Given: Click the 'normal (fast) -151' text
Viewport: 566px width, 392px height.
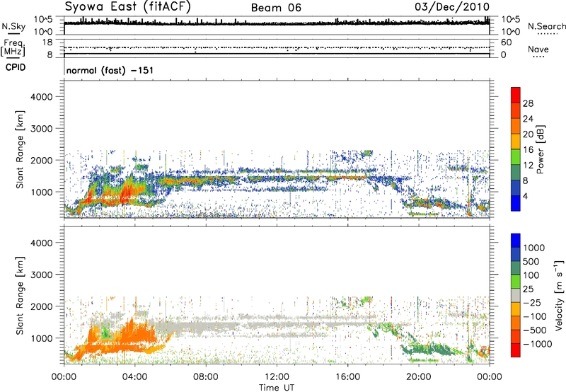Looking at the screenshot, I should [110, 70].
